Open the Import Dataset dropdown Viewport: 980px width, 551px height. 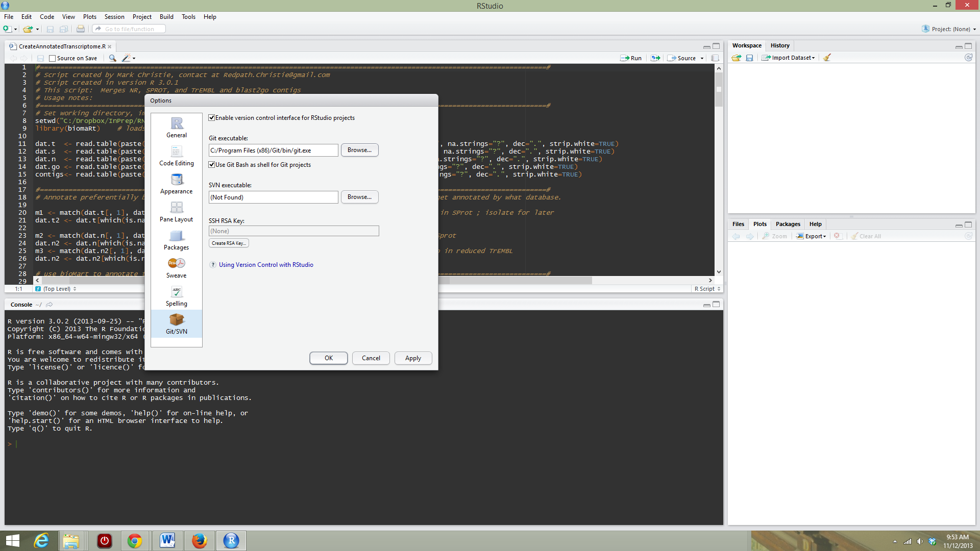pos(789,58)
